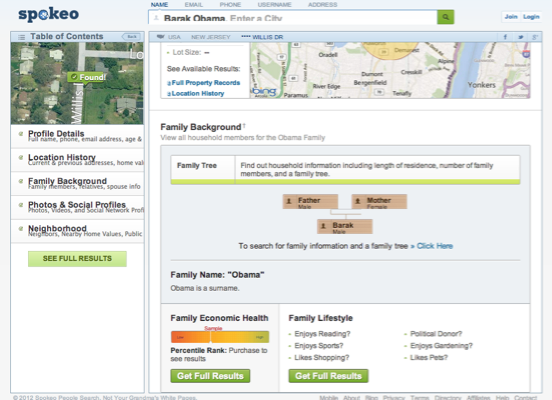Viewport: 552px width, 400px height.
Task: Click 'Enjoys Reading?' lifestyle item
Action: point(322,334)
